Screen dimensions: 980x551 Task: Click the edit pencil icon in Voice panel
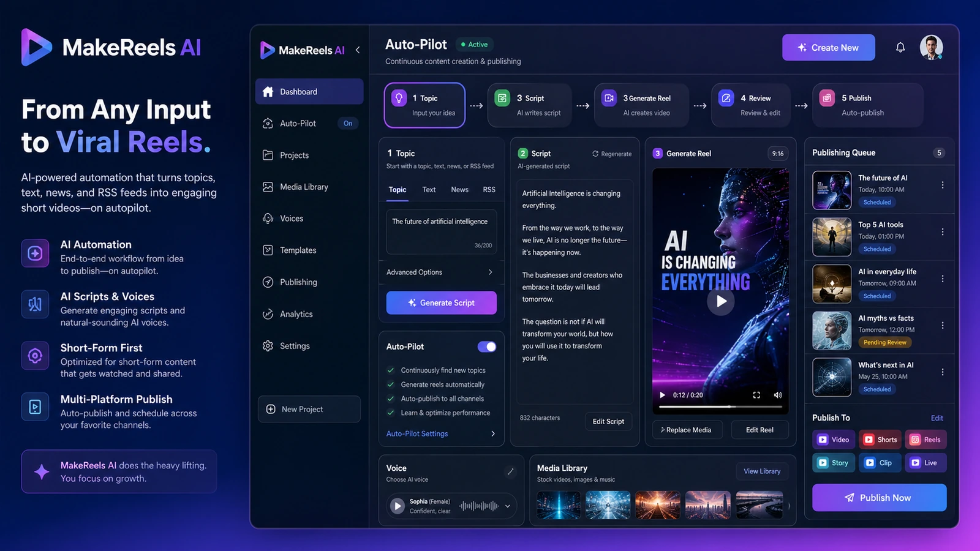pos(510,471)
